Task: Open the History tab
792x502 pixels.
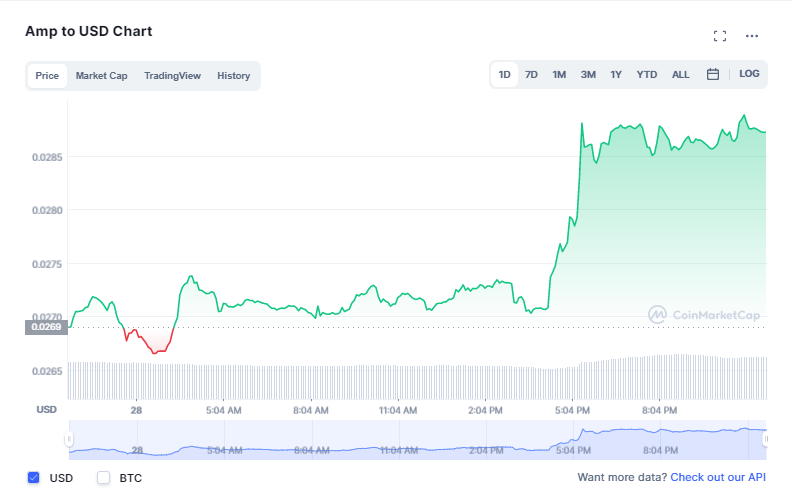Action: point(233,76)
